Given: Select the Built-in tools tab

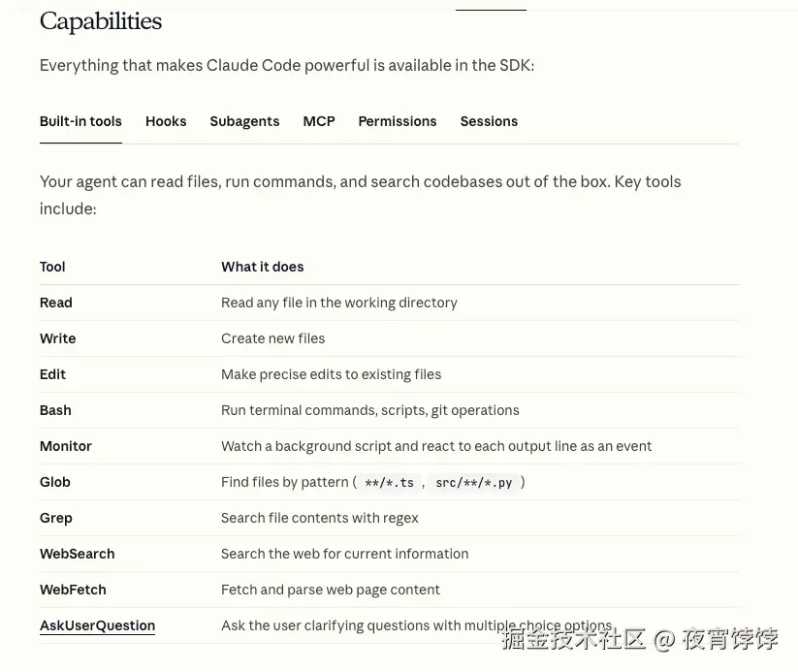Looking at the screenshot, I should (80, 121).
